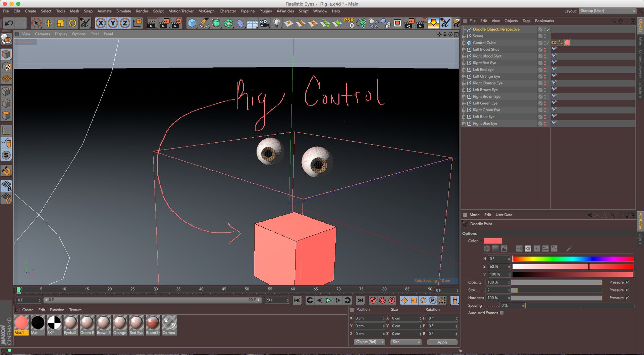This screenshot has height=355, width=644.
Task: Toggle Auto-Add Frames checkbox
Action: point(502,313)
